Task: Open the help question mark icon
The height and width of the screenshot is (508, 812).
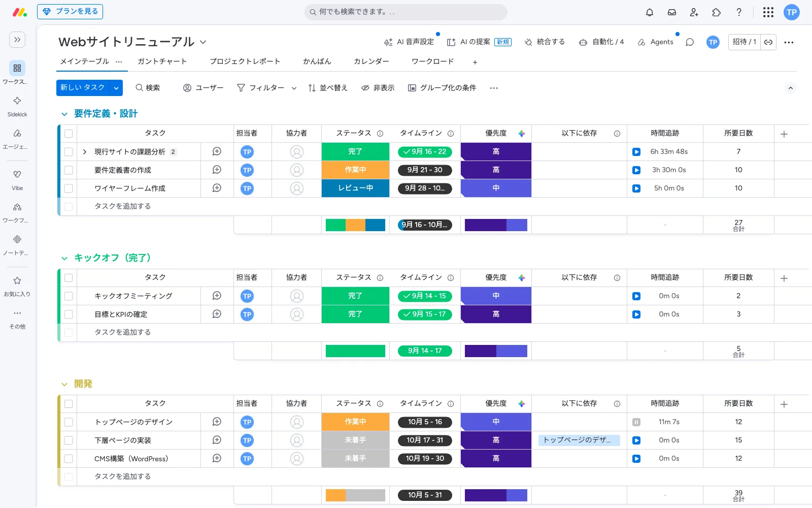Action: 739,12
